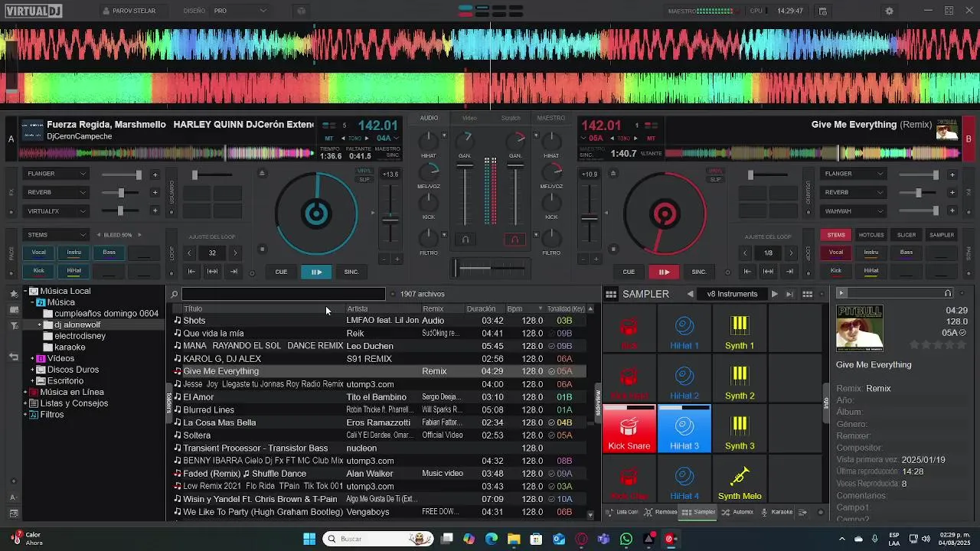This screenshot has height=551, width=980.
Task: Click favorites star icon in browser sidebar
Action: click(13, 293)
